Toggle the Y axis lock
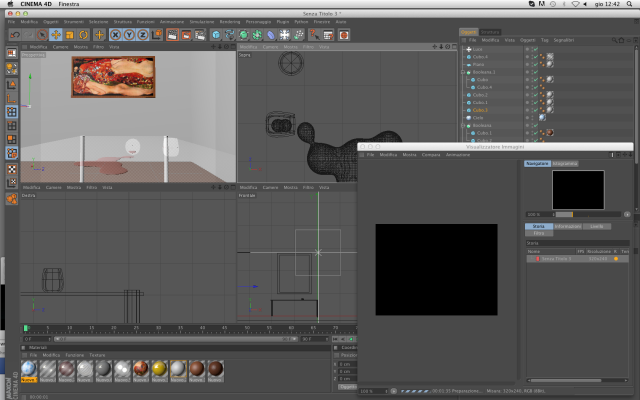 point(129,35)
